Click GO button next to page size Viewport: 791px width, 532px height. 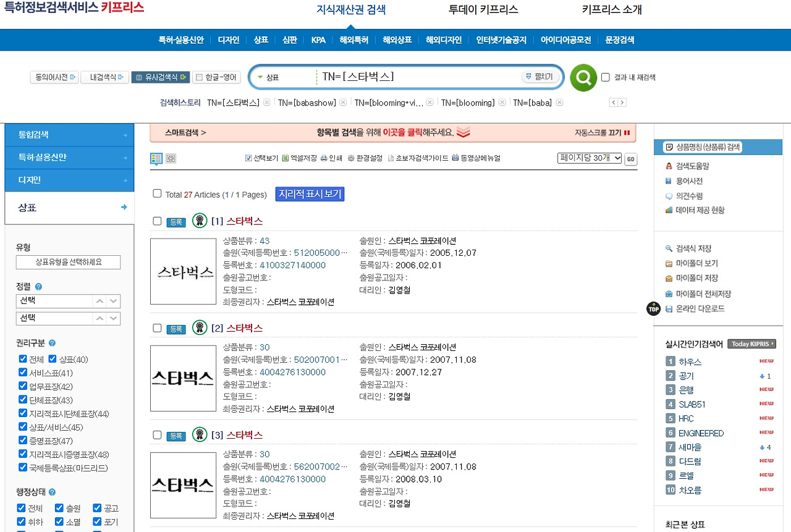(630, 159)
